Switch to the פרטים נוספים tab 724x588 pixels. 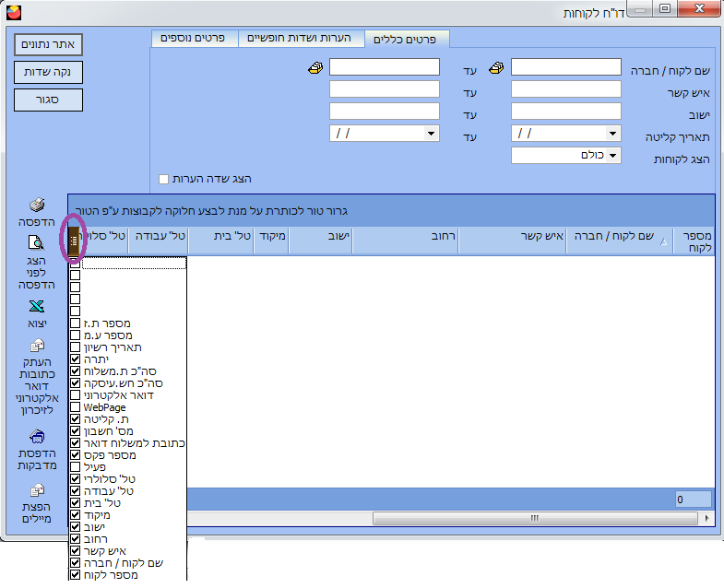coord(194,38)
